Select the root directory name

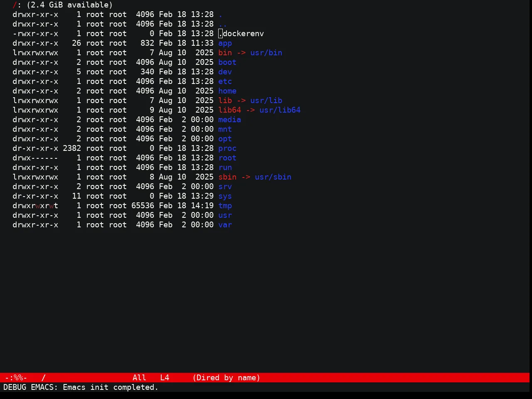[227, 158]
